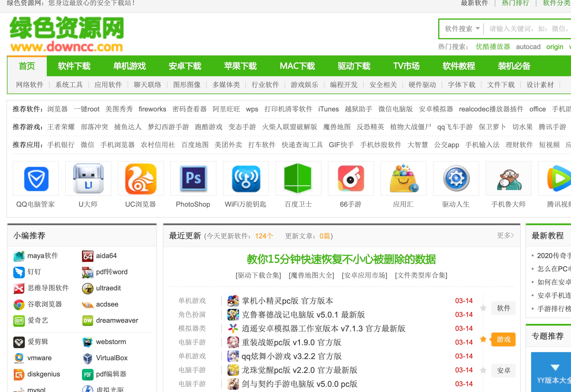This screenshot has width=571, height=392.
Task: Click the autocad hot search link
Action: coord(528,47)
